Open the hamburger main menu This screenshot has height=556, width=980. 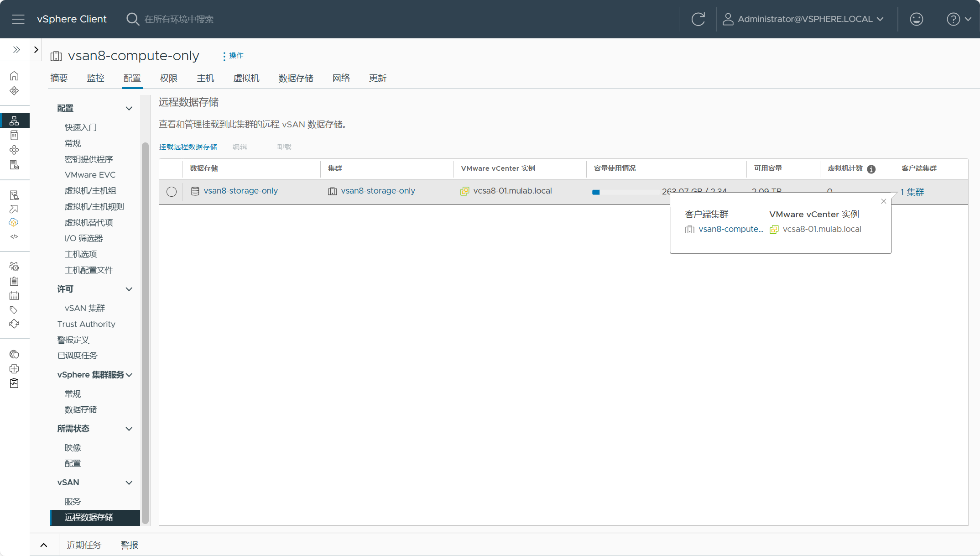pos(18,19)
